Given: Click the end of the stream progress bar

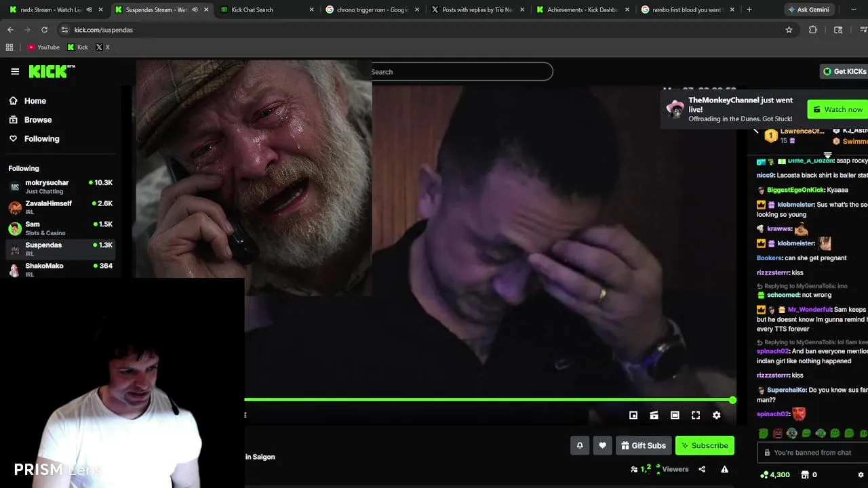Looking at the screenshot, I should tap(732, 400).
